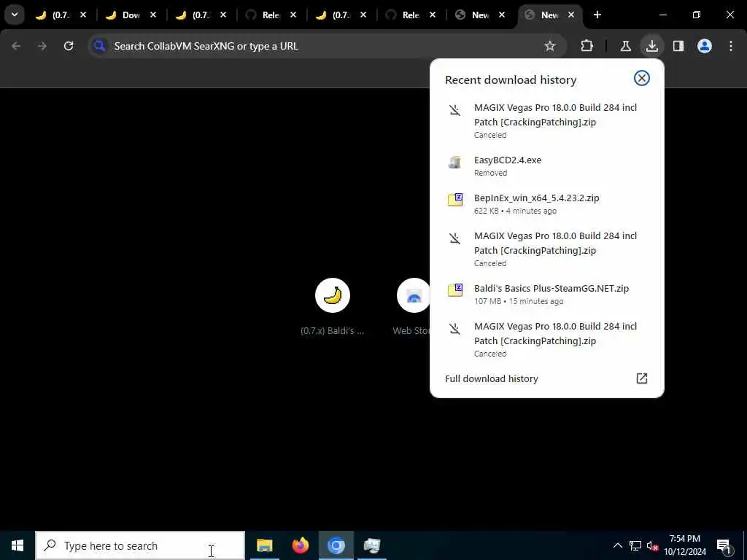Close the Dow tab
Image resolution: width=747 pixels, height=560 pixels.
click(x=153, y=15)
